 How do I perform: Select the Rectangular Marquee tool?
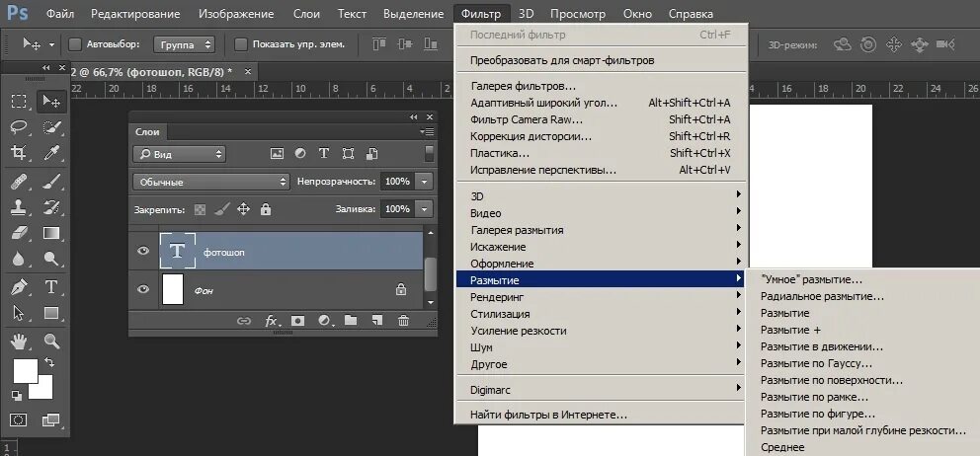click(20, 102)
